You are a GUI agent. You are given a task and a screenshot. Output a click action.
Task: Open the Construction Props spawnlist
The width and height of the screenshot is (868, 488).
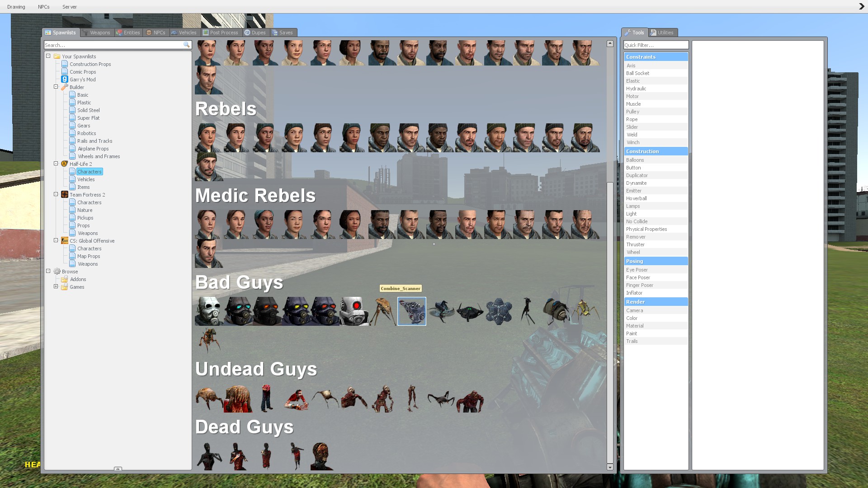coord(90,64)
